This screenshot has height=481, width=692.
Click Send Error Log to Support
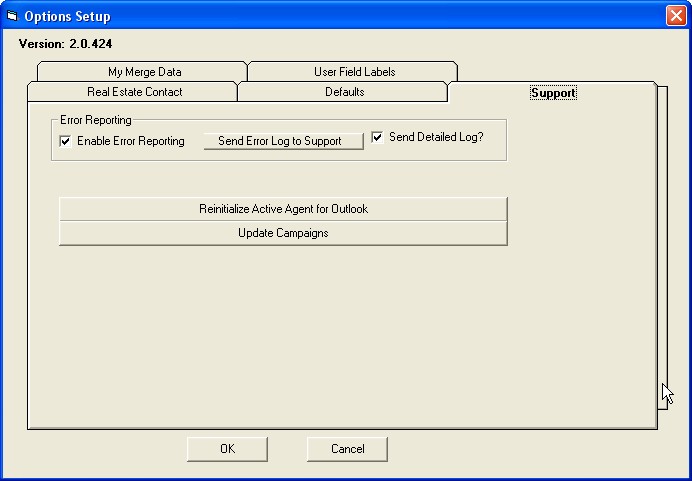283,141
